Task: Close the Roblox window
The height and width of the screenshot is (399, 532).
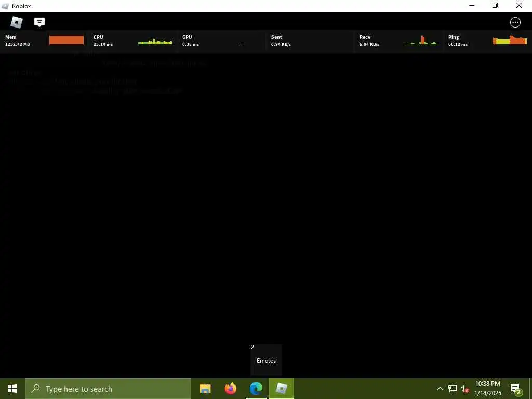Action: tap(519, 5)
